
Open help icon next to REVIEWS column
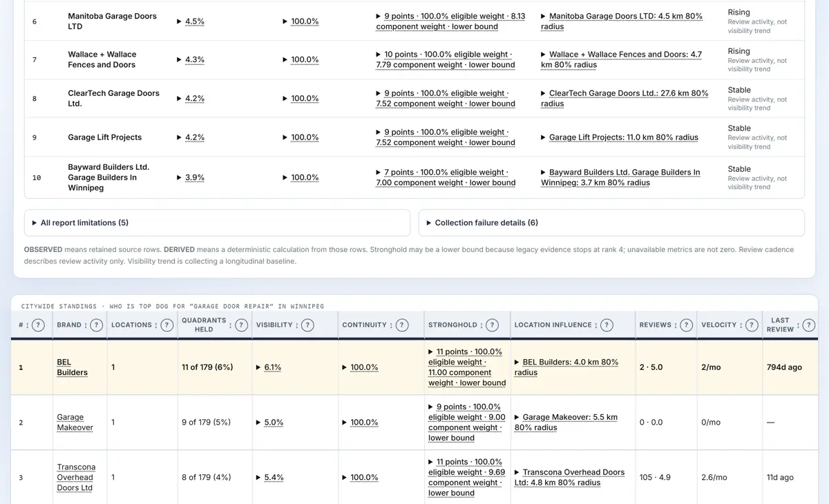pyautogui.click(x=686, y=325)
